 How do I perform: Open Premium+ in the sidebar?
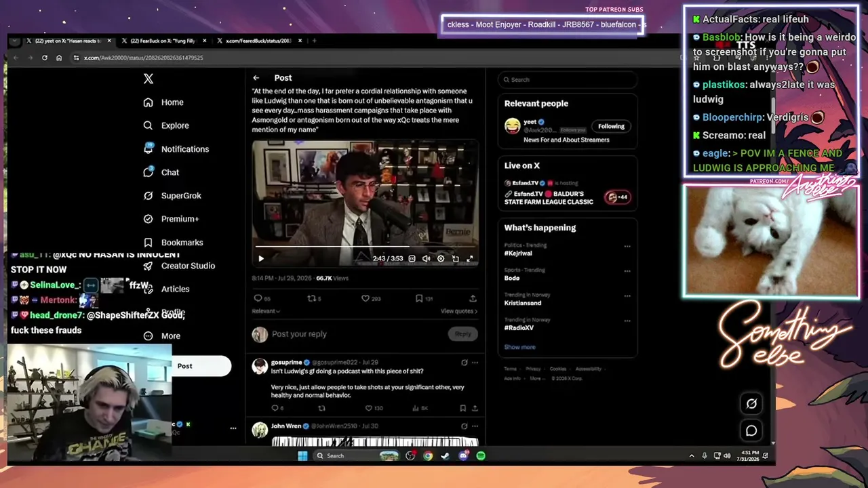(170, 219)
